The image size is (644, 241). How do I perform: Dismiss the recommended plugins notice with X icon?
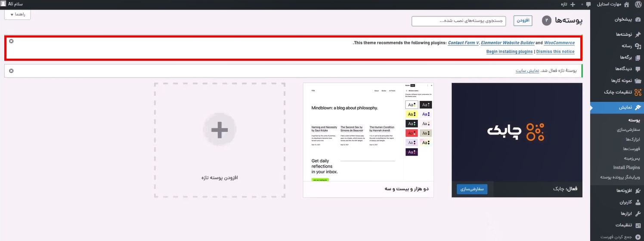(11, 41)
